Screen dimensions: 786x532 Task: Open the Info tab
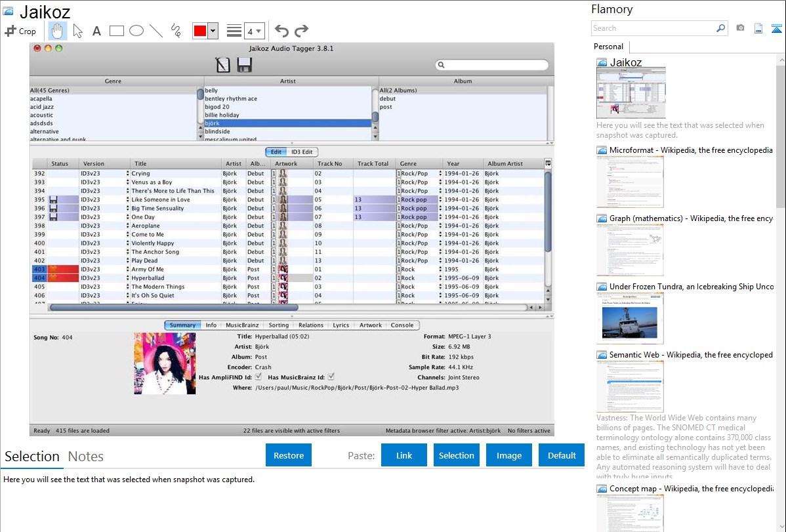pos(211,325)
